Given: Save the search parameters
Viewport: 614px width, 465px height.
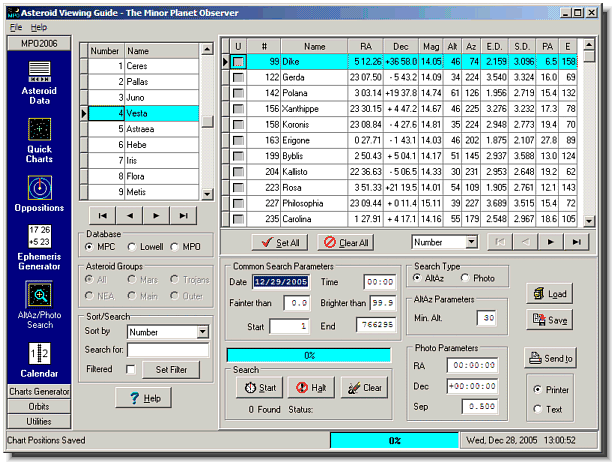Looking at the screenshot, I should pyautogui.click(x=549, y=320).
